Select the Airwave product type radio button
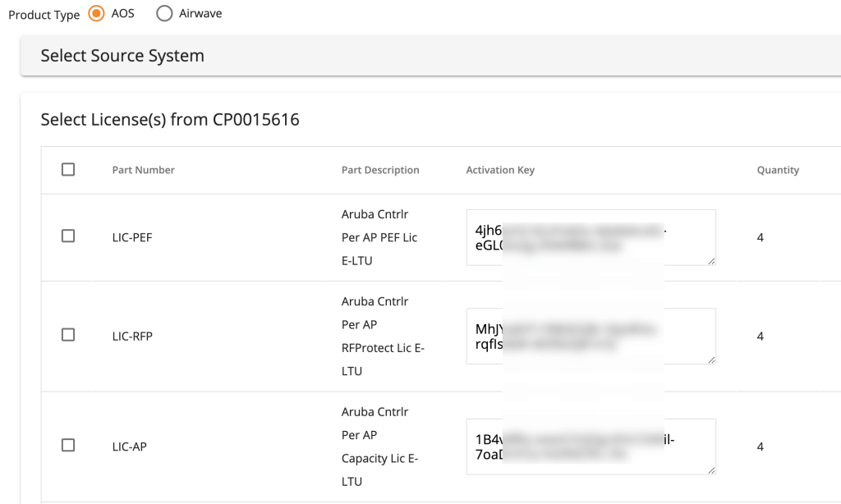This screenshot has height=504, width=841. [x=163, y=14]
